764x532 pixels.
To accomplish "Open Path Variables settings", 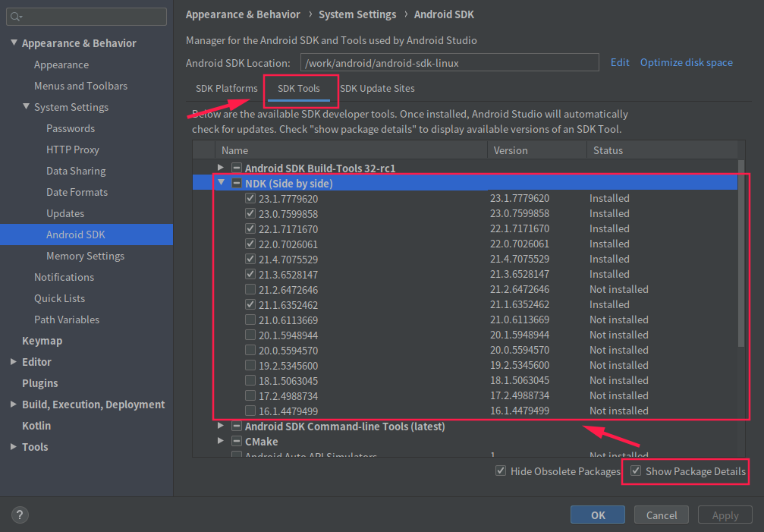I will [x=67, y=320].
